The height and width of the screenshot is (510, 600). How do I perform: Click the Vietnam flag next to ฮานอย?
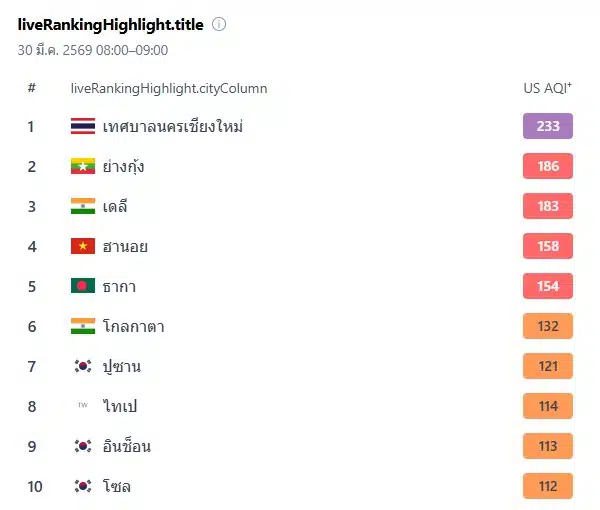(x=83, y=247)
